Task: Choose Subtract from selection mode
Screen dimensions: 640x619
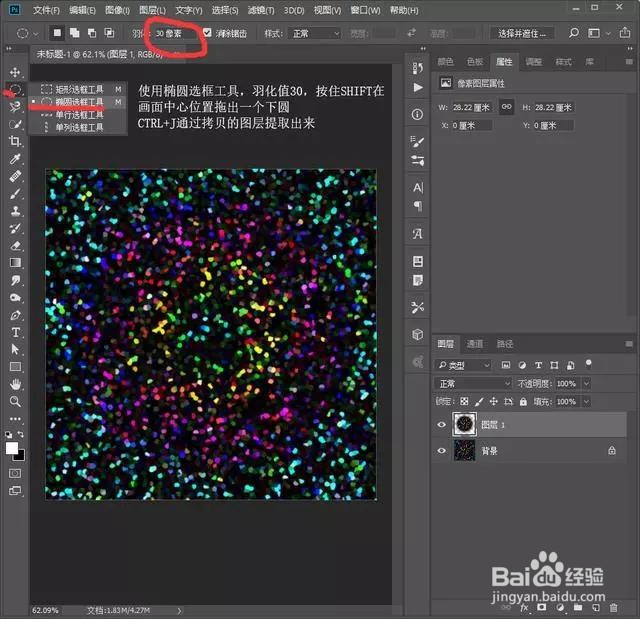Action: click(x=92, y=33)
